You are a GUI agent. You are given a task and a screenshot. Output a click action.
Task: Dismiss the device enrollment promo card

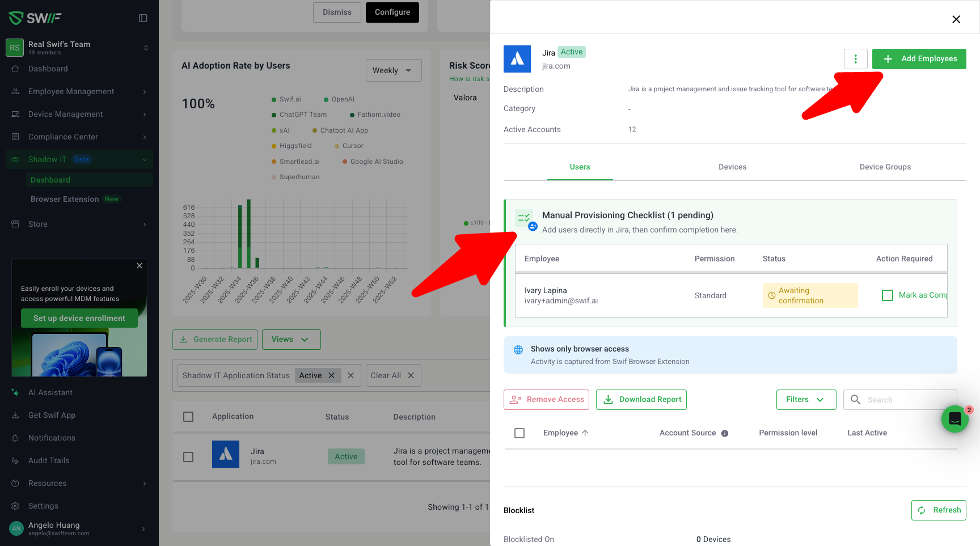coord(140,266)
